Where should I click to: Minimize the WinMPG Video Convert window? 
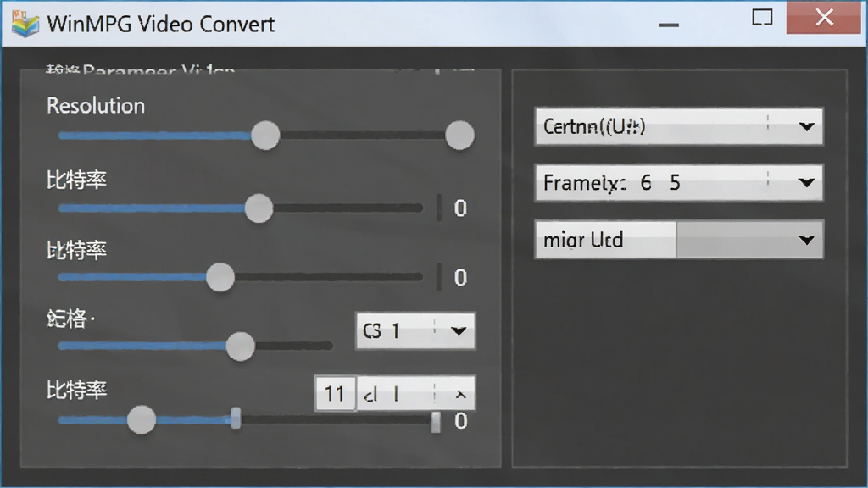[x=669, y=25]
